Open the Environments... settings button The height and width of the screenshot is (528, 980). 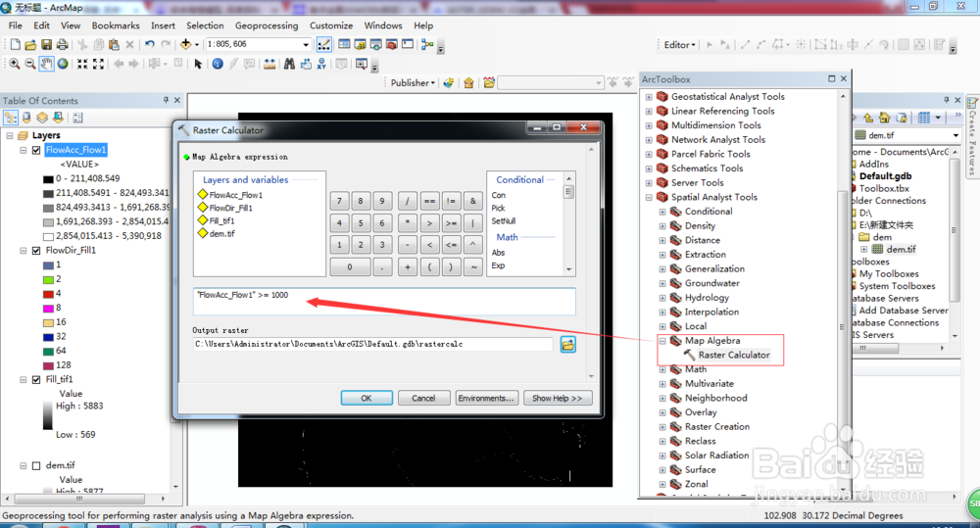(486, 398)
